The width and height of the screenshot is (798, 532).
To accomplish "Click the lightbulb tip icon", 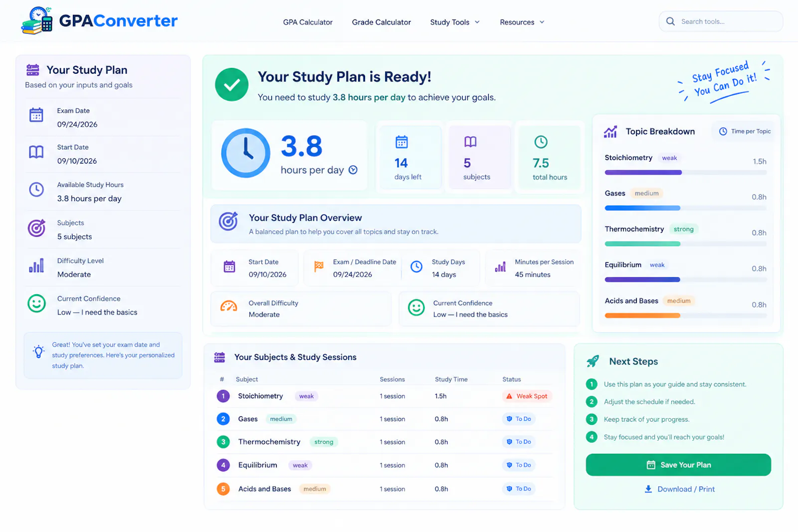I will pos(38,351).
